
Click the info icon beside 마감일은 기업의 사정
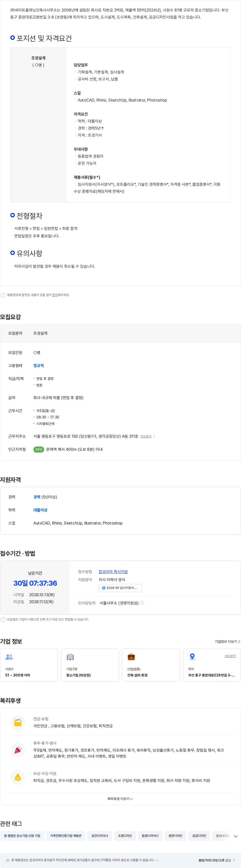[3, 619]
